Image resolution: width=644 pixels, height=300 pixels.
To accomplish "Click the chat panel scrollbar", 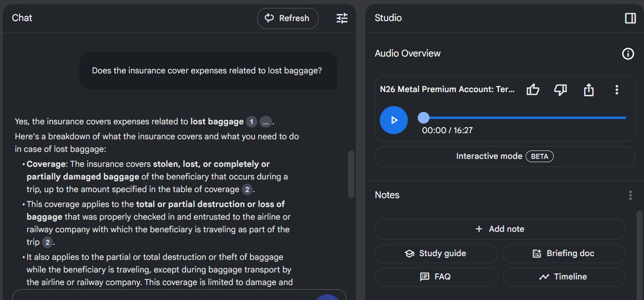I will point(351,174).
